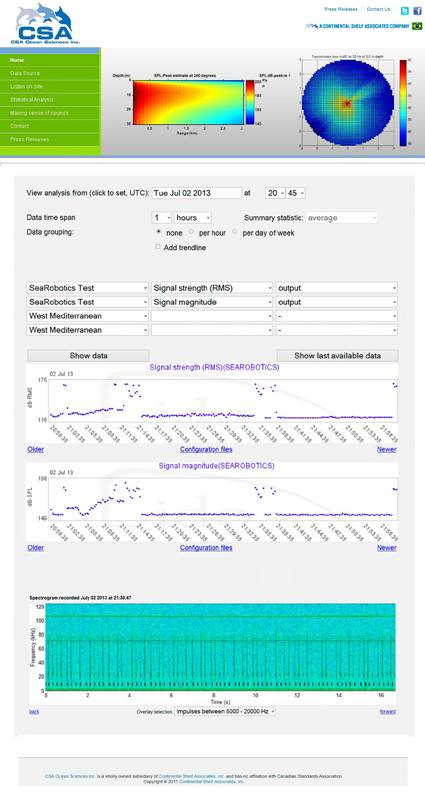Click the footer copyright Continental Shelf Associates link
The height and width of the screenshot is (794, 425).
pos(212,781)
